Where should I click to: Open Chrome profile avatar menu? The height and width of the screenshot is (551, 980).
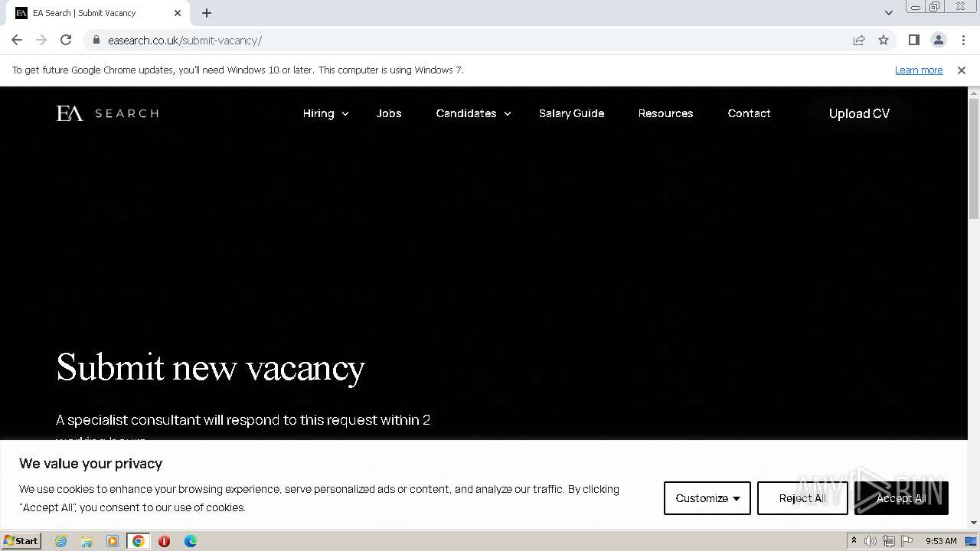(x=938, y=40)
